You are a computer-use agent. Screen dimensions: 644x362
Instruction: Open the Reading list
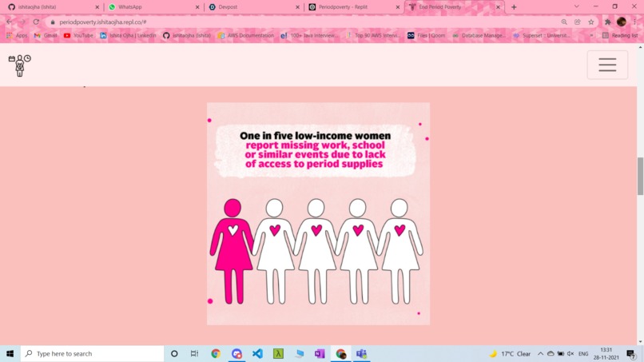pos(620,36)
